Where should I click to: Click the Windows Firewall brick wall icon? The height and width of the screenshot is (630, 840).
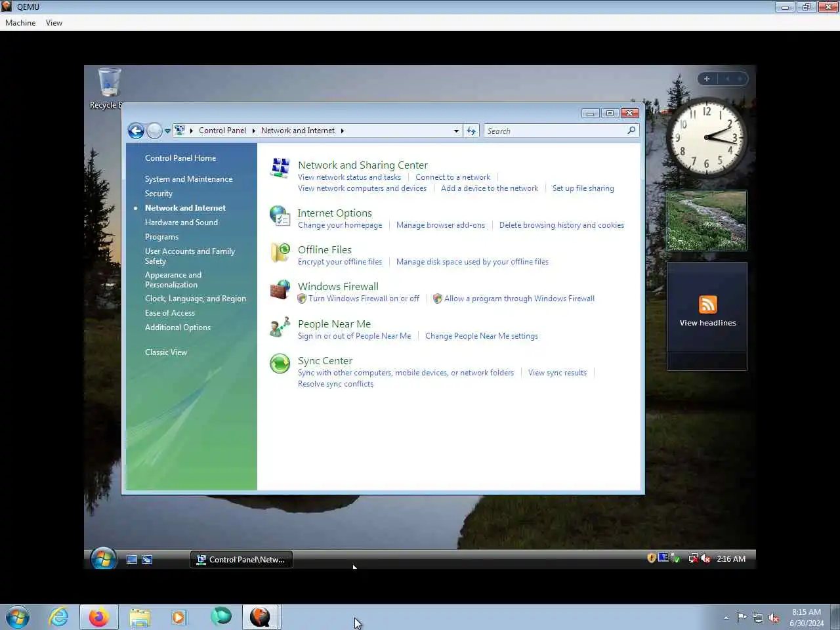point(280,289)
